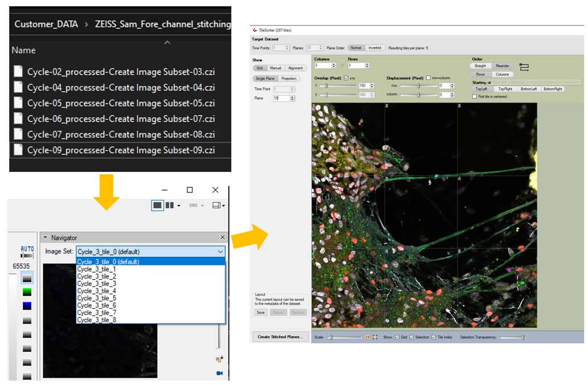This screenshot has width=588, height=385.
Task: Click the split view layout icon
Action: [x=170, y=205]
